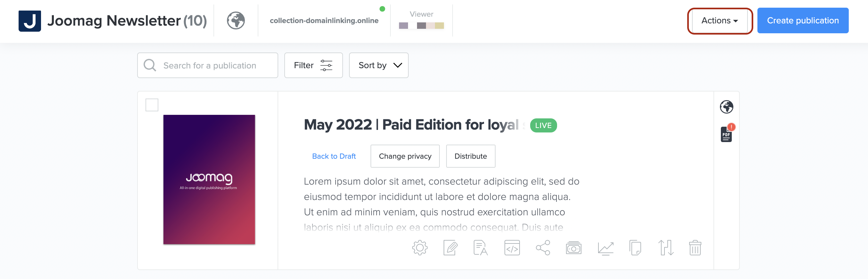Image resolution: width=868 pixels, height=279 pixels.
Task: Expand the Sort by dropdown
Action: 379,65
